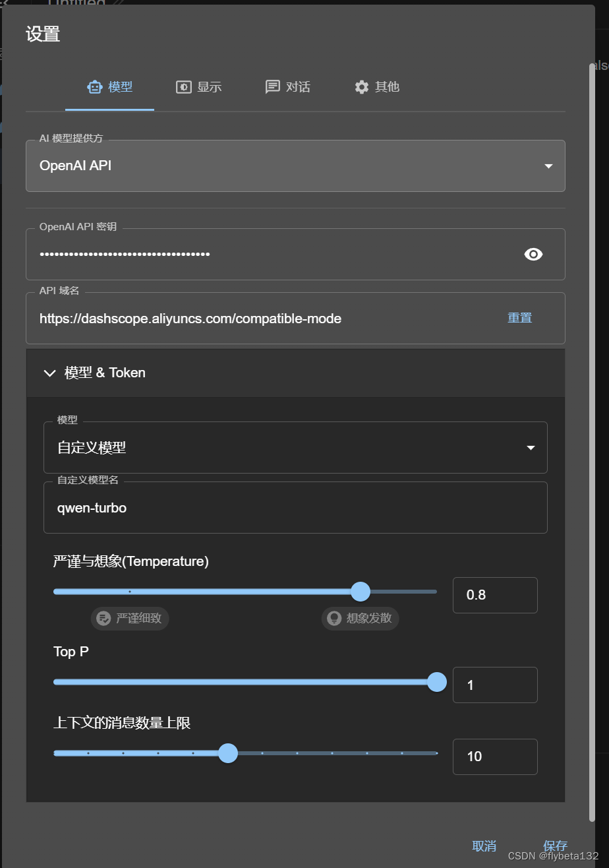The image size is (609, 868).
Task: Toggle visibility of the OpenAI API 密钥
Action: 533,254
